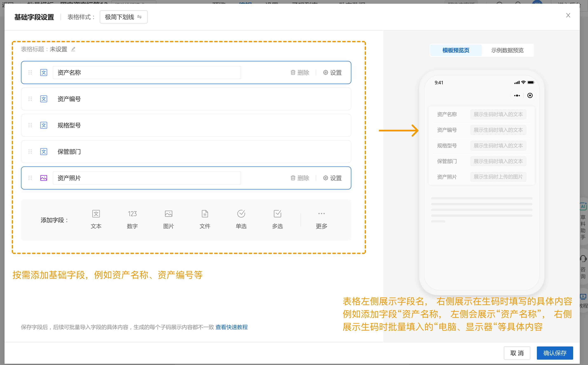Add a 数字 number field
The image size is (588, 365).
point(132,219)
